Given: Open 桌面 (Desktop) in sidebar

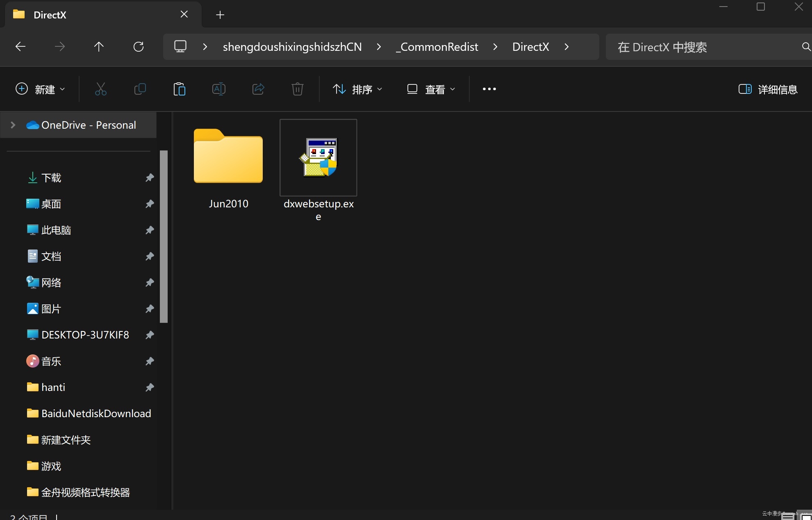Looking at the screenshot, I should tap(51, 204).
